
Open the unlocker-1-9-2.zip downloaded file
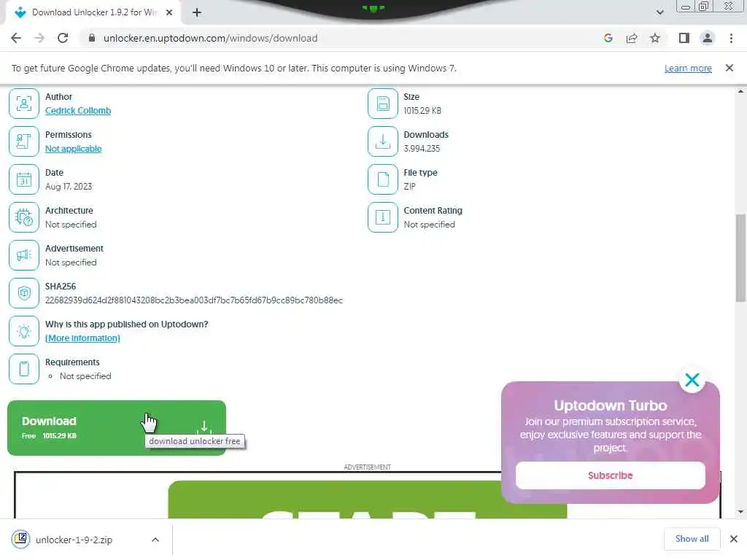pyautogui.click(x=74, y=540)
